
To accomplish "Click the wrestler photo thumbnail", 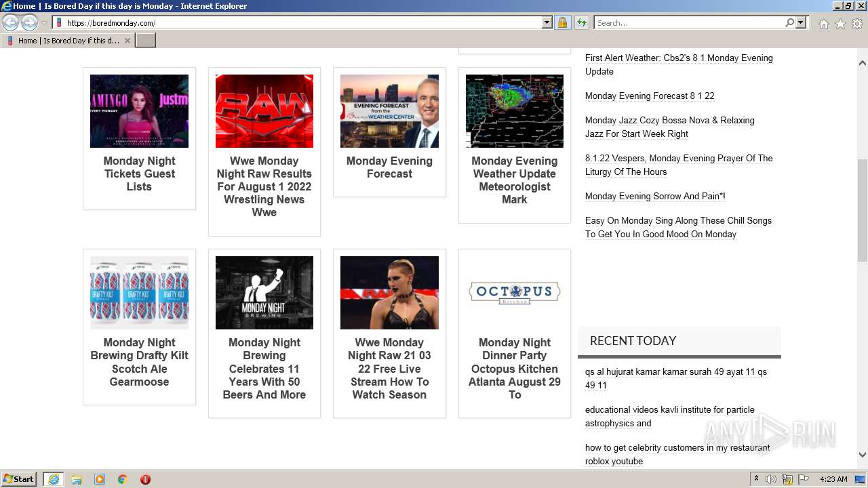I will [389, 293].
